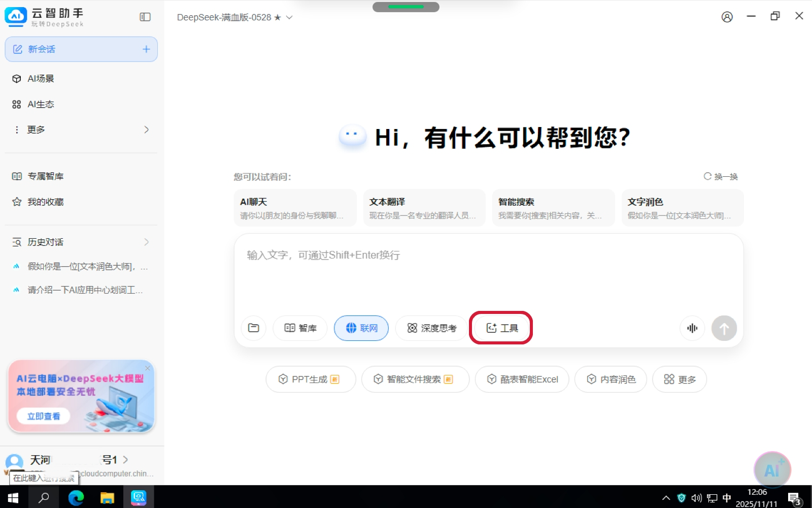The width and height of the screenshot is (812, 508).
Task: Select the 文字润色 suggestion card
Action: (x=683, y=208)
